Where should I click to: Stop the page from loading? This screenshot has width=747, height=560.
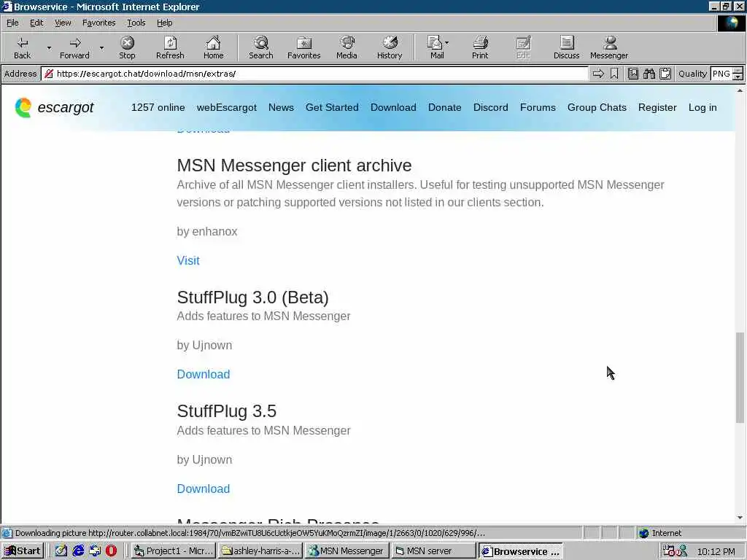pos(127,47)
